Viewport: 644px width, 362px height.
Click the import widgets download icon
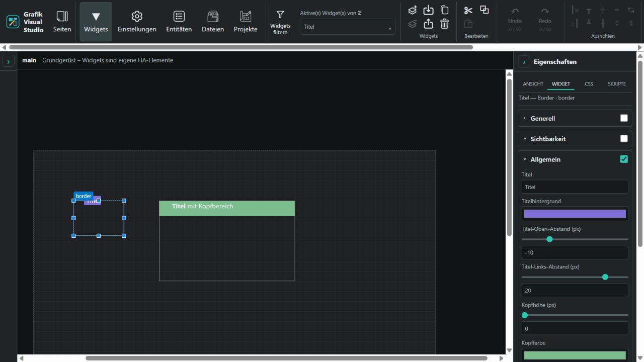tap(428, 10)
